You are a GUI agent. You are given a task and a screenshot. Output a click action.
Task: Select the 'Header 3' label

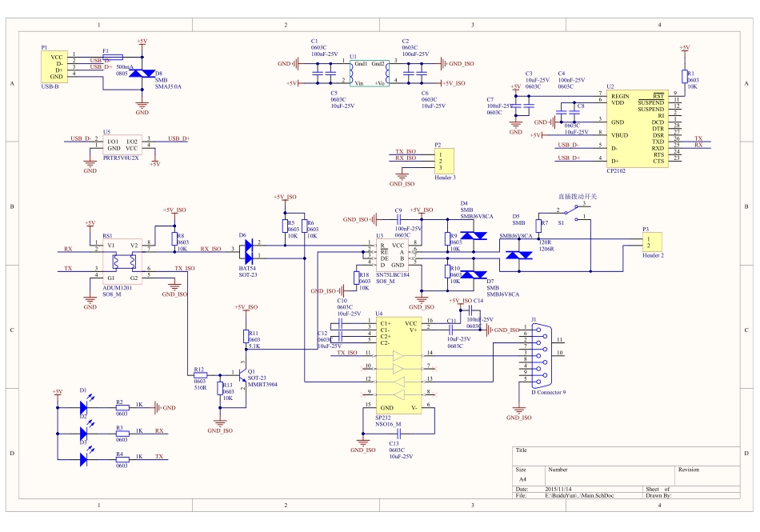[x=445, y=178]
